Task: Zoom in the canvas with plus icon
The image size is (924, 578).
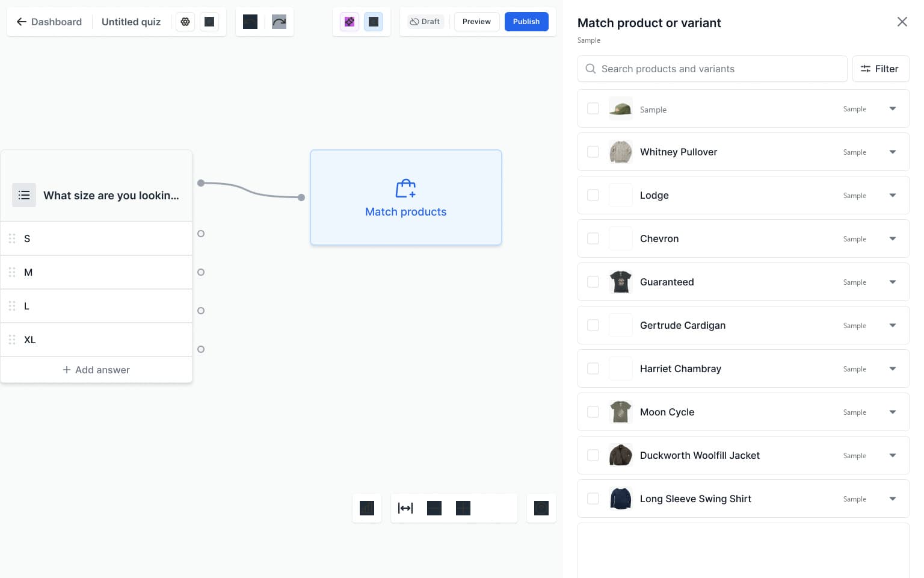Action: point(463,508)
